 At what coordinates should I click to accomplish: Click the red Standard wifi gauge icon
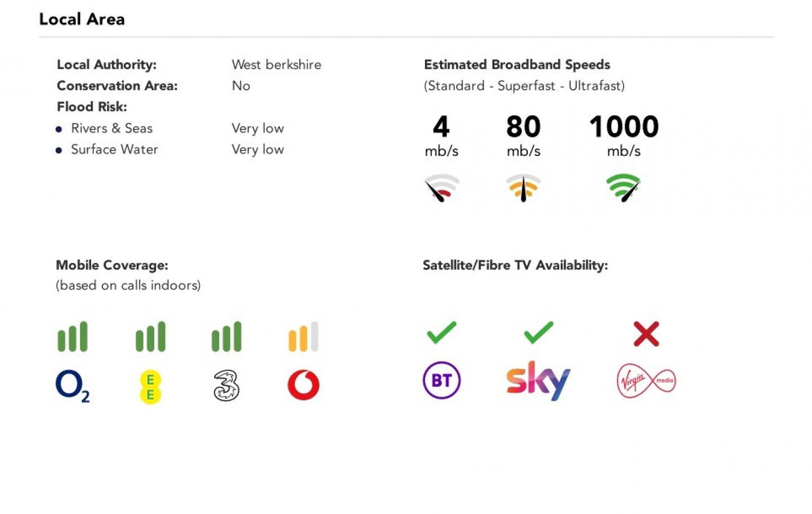point(442,187)
